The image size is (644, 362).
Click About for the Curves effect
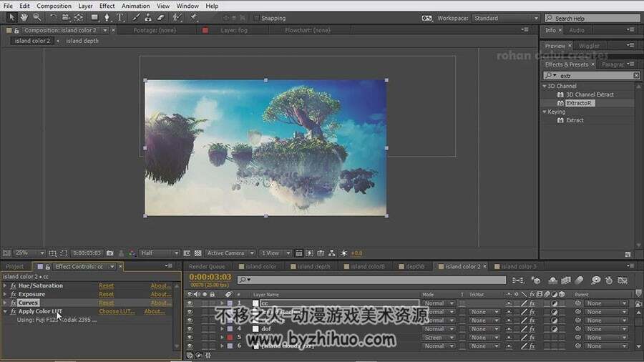pyautogui.click(x=160, y=303)
